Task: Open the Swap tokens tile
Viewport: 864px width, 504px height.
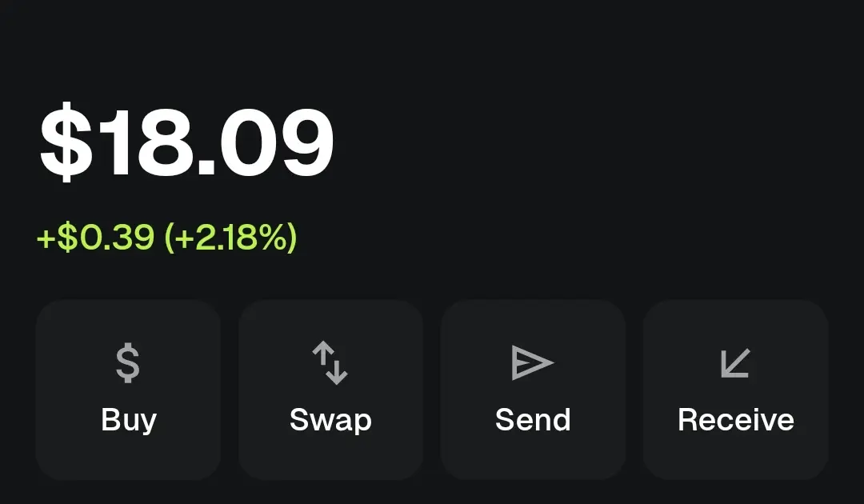Action: click(x=330, y=390)
